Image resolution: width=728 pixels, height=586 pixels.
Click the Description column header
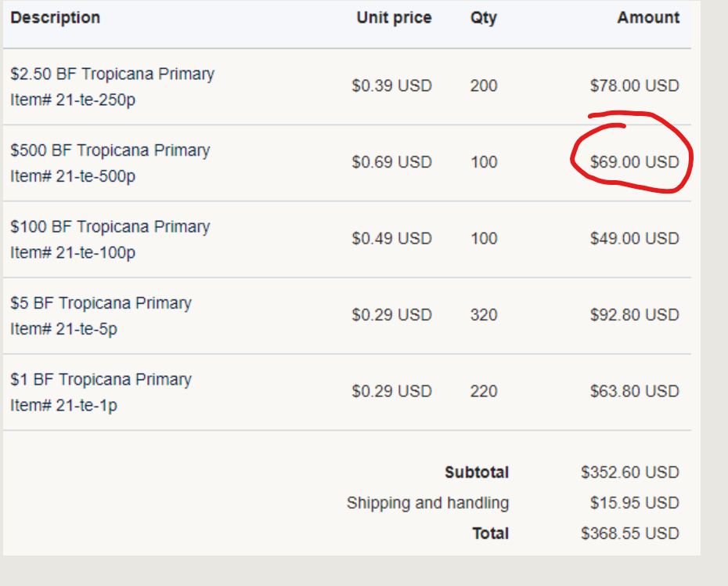click(56, 17)
